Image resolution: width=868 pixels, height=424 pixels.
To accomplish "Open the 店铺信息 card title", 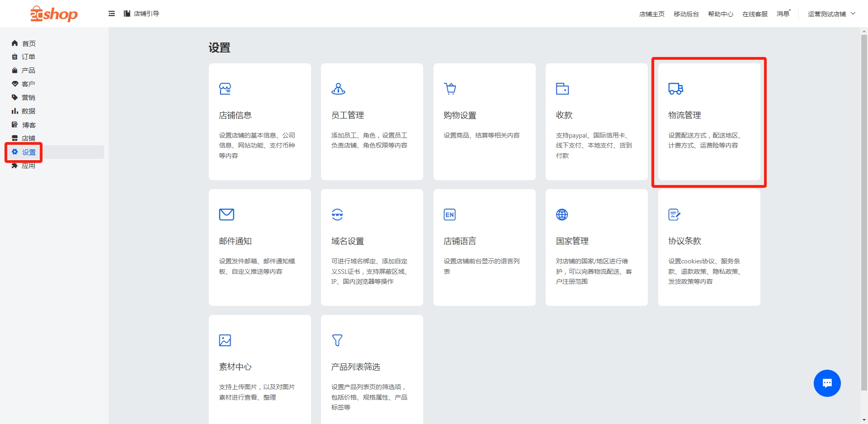I will [235, 115].
